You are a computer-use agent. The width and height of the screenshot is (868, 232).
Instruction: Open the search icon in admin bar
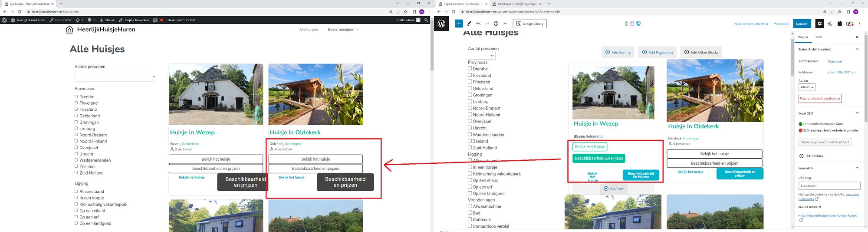426,20
